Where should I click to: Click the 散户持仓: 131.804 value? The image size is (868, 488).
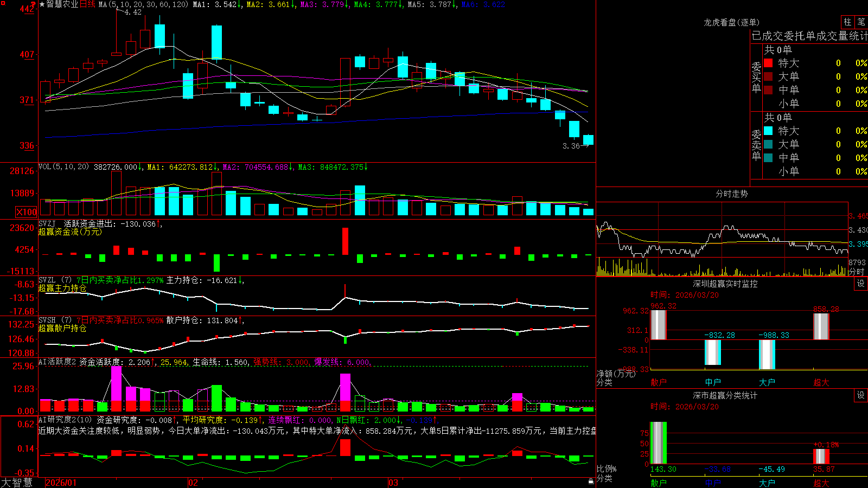(x=205, y=320)
